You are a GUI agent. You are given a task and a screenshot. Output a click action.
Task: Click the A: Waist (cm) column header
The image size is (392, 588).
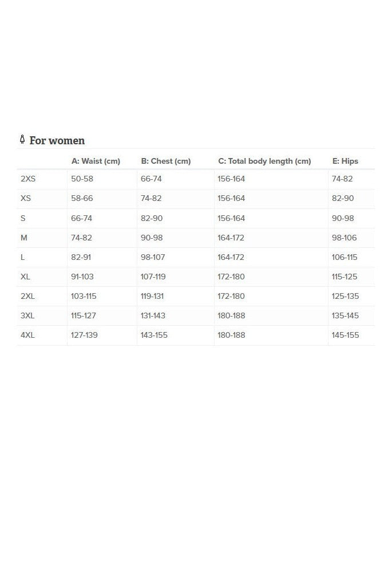click(96, 161)
